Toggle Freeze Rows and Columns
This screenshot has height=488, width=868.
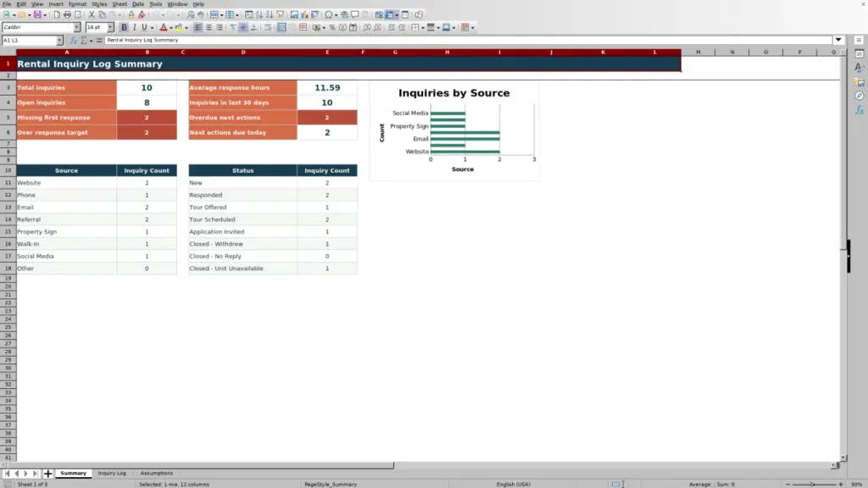pyautogui.click(x=390, y=15)
